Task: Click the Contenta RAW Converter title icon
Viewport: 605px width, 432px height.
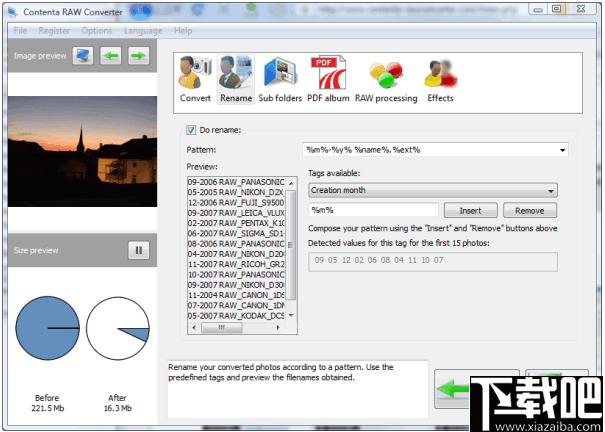Action: [13, 12]
